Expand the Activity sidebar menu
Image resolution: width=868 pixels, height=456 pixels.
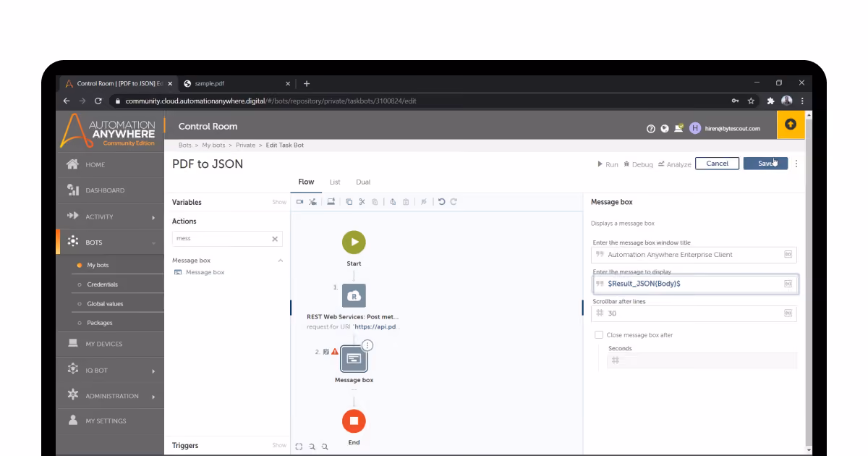(x=153, y=217)
